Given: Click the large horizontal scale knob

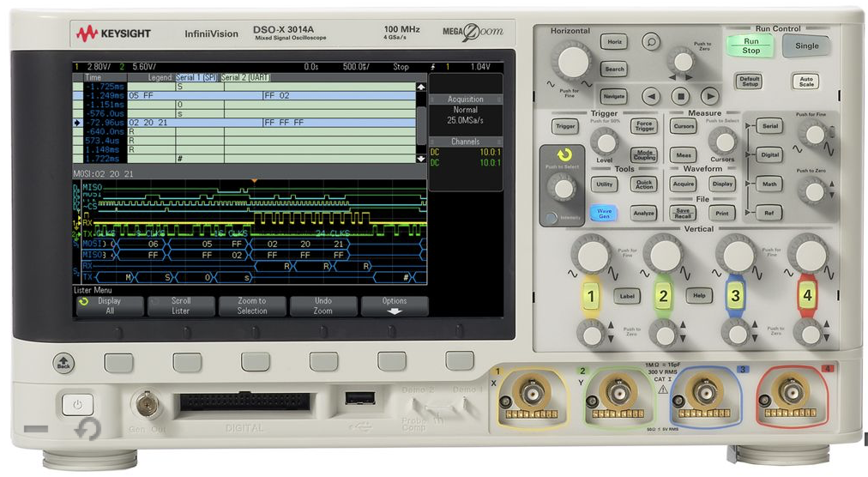Looking at the screenshot, I should 574,61.
